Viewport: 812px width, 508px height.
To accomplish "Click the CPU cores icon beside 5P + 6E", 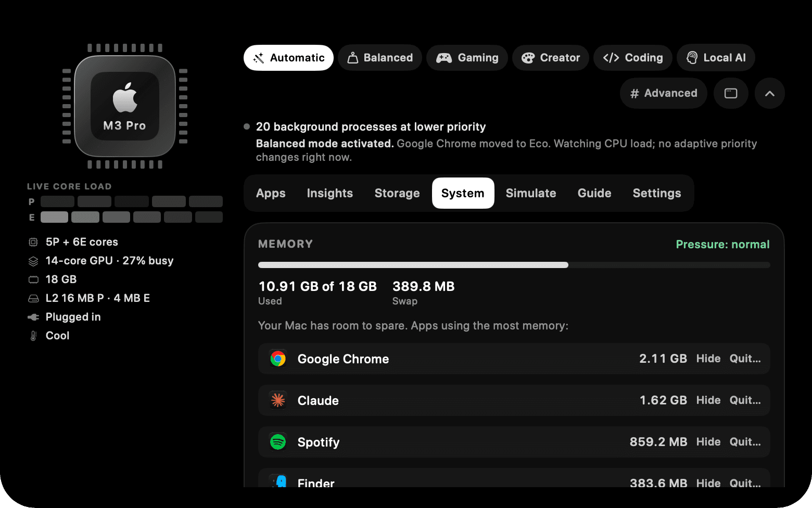I will [x=33, y=242].
